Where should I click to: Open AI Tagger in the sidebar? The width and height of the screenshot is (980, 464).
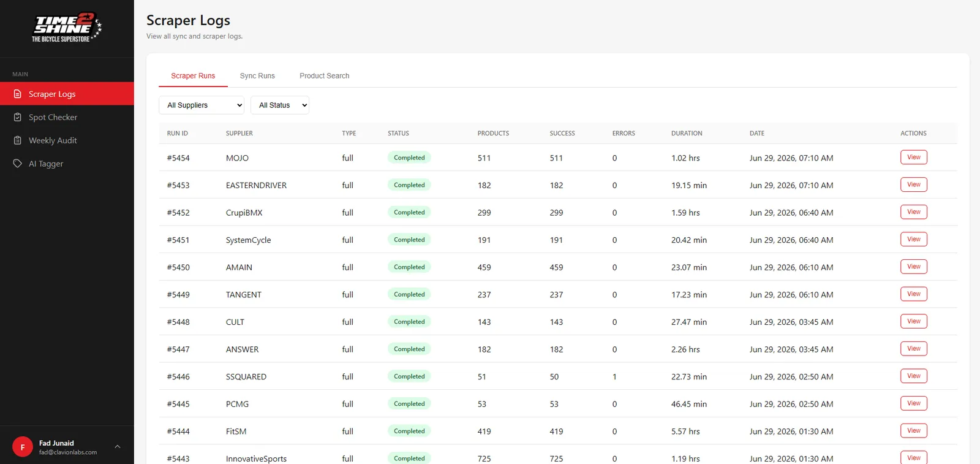click(x=67, y=164)
